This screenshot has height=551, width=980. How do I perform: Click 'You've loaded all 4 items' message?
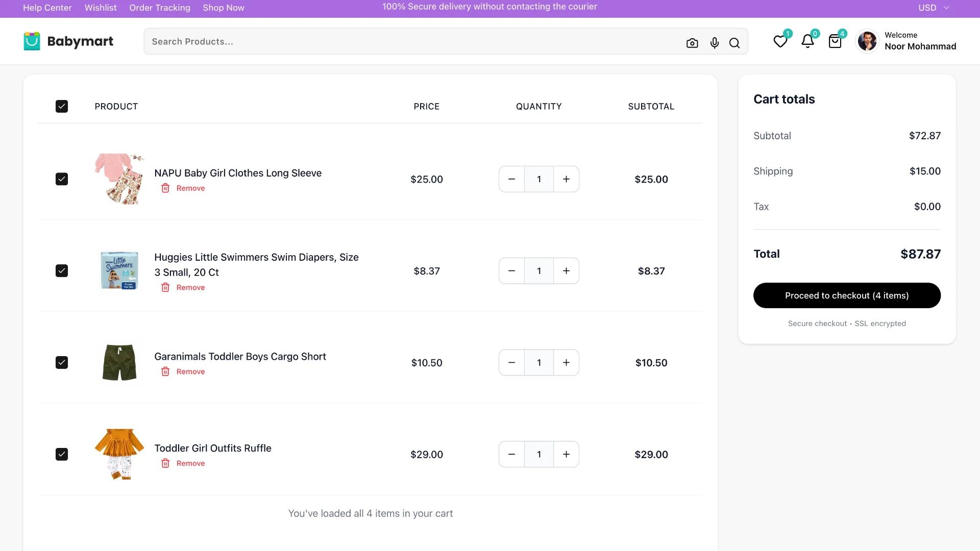371,514
